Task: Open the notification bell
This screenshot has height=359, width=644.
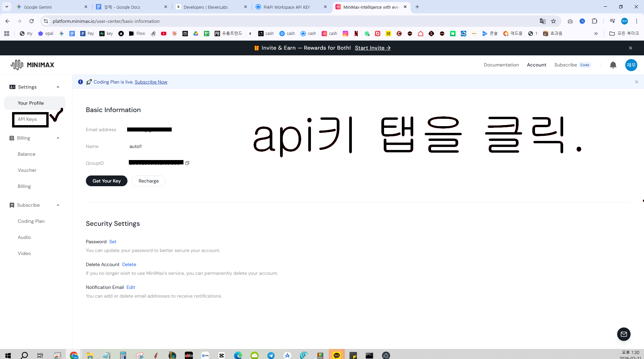Action: click(x=613, y=65)
